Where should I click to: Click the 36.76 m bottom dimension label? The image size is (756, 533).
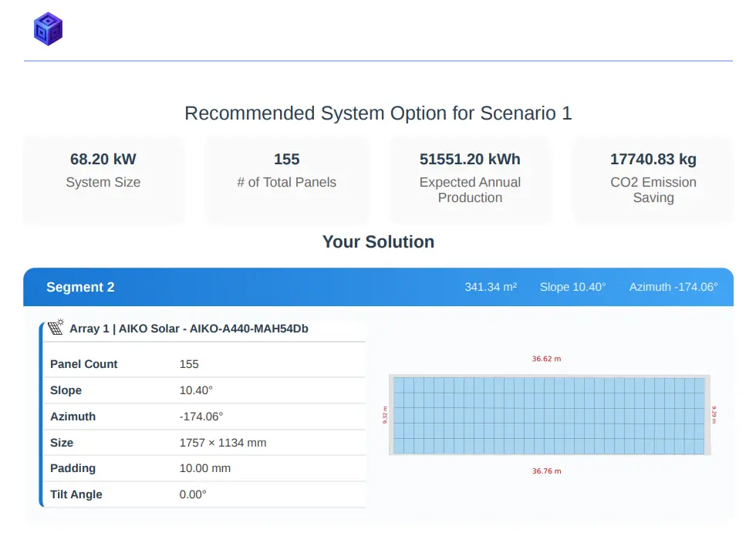(x=546, y=471)
